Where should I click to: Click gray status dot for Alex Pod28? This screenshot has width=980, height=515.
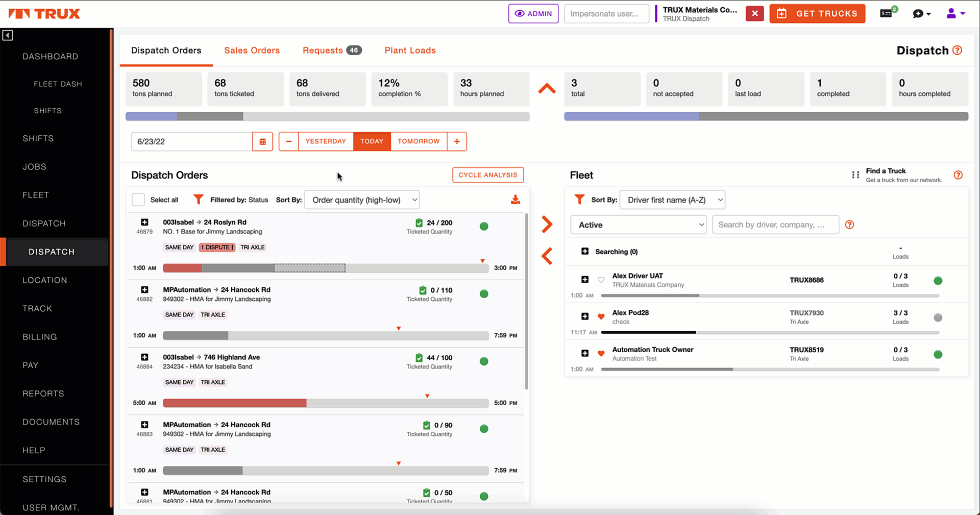coord(938,317)
